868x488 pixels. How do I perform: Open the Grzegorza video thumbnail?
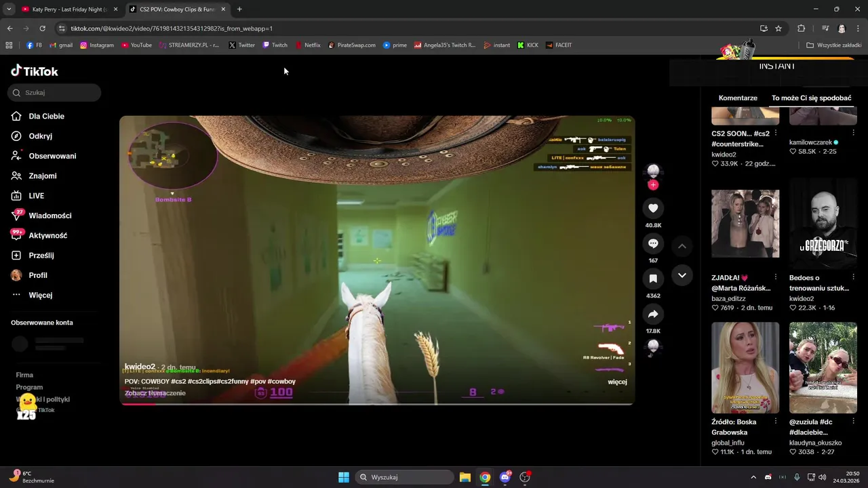click(x=823, y=224)
